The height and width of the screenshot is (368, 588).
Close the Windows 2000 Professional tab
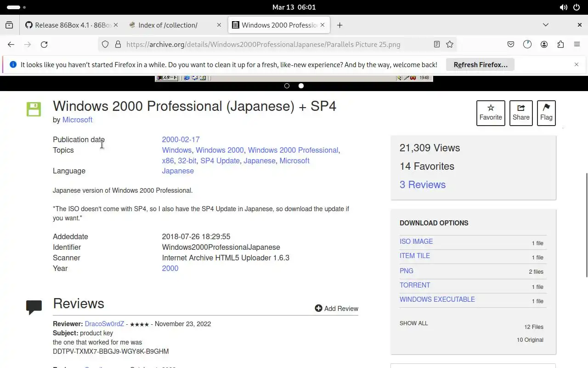click(x=322, y=25)
